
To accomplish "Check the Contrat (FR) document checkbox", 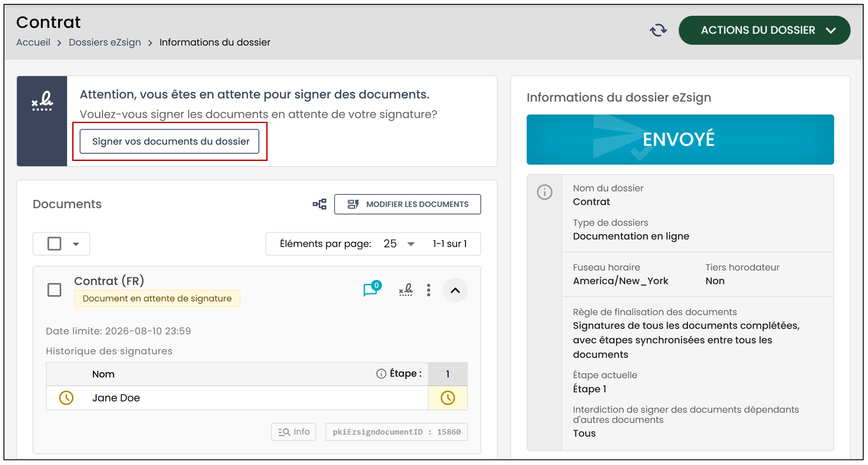I will (x=54, y=290).
